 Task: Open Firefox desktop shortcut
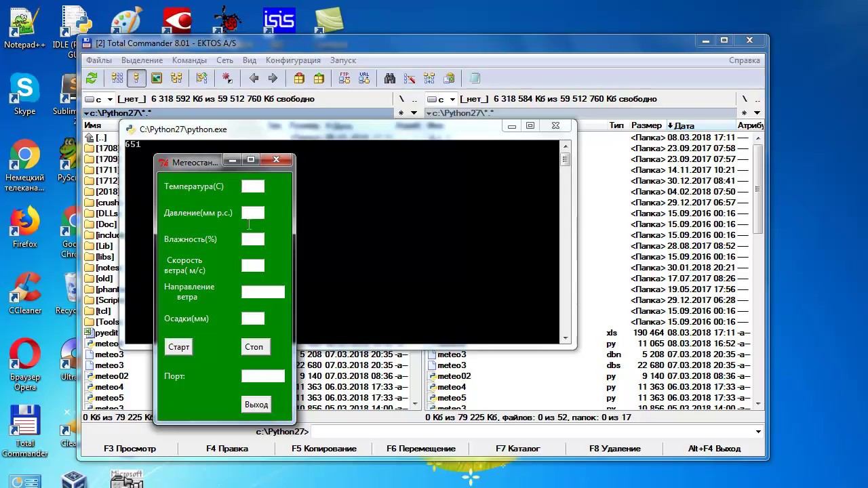24,227
